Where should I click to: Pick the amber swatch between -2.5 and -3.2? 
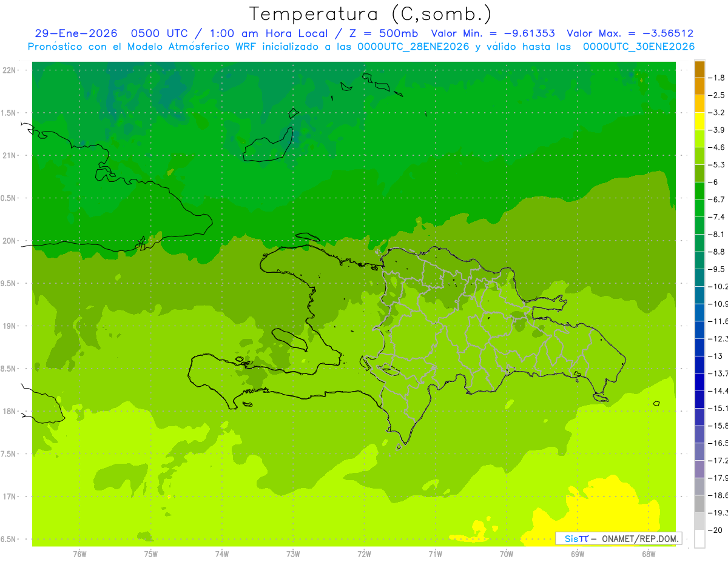point(699,104)
